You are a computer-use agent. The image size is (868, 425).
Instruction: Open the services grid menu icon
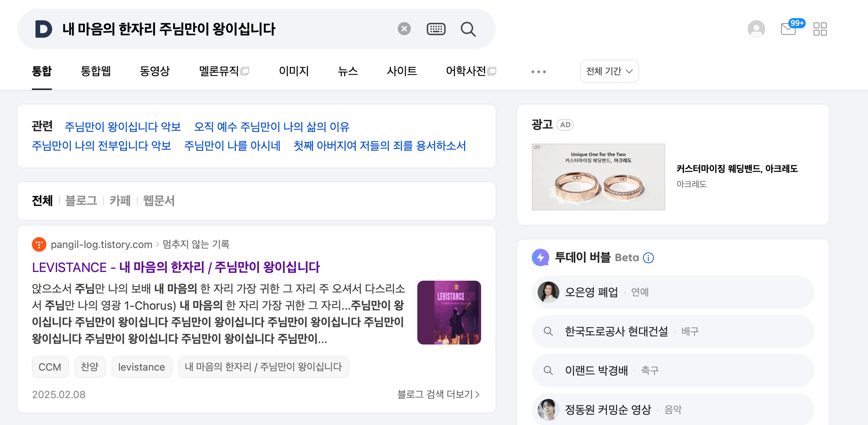tap(820, 29)
